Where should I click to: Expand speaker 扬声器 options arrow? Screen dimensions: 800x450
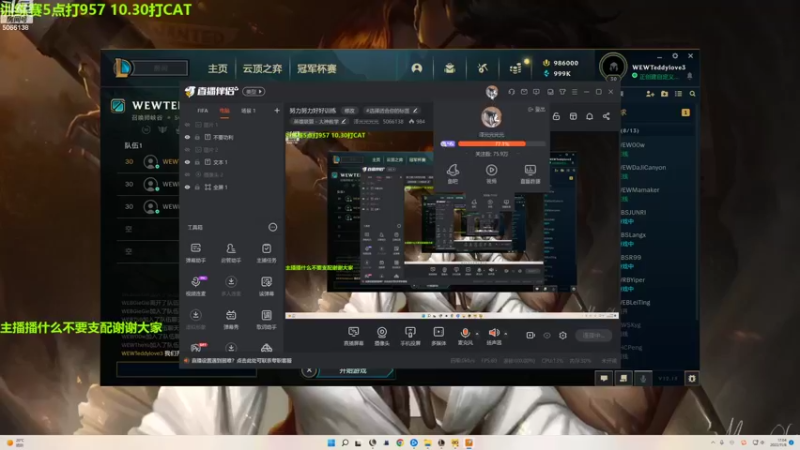(506, 334)
